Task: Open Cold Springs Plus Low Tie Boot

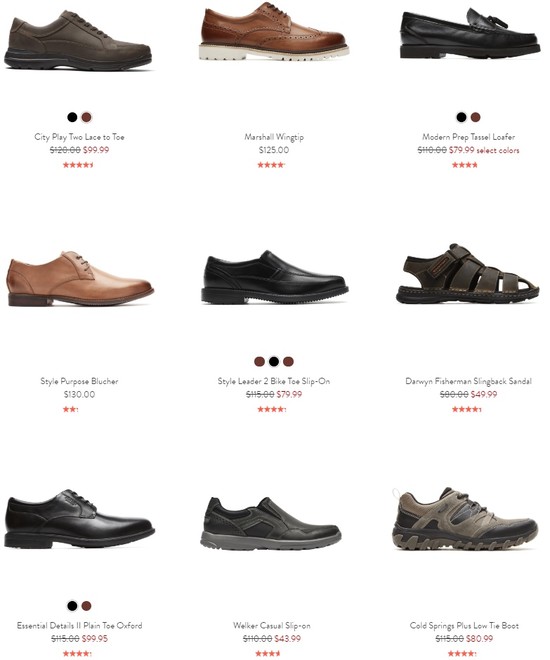Action: tap(464, 625)
